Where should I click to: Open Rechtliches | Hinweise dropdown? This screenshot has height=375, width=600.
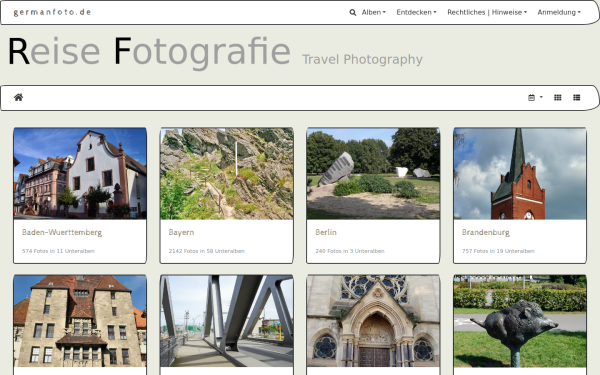pos(487,12)
